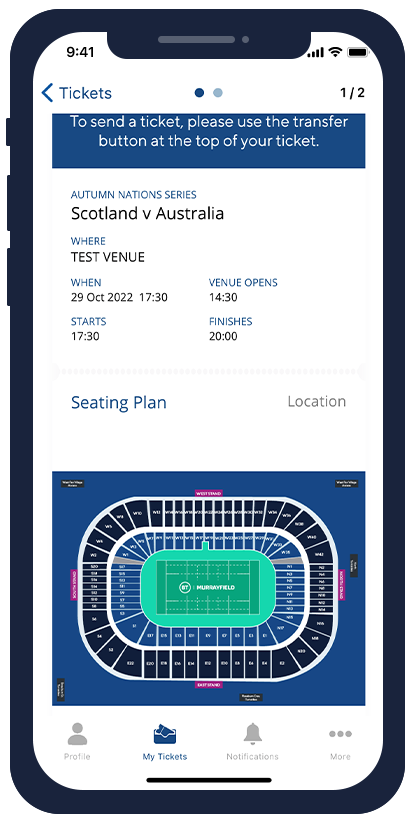This screenshot has height=827, width=417.
Task: Select the East Stand label on map
Action: coord(208,685)
